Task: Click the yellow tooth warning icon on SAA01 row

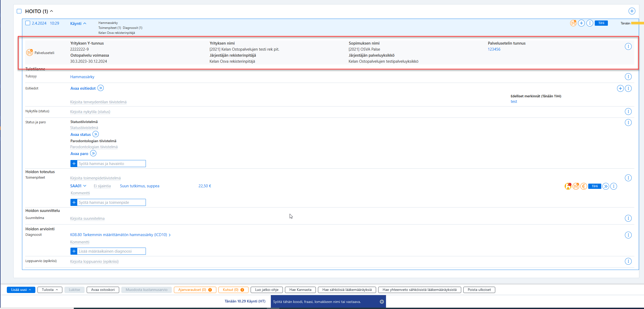Action: pyautogui.click(x=568, y=186)
